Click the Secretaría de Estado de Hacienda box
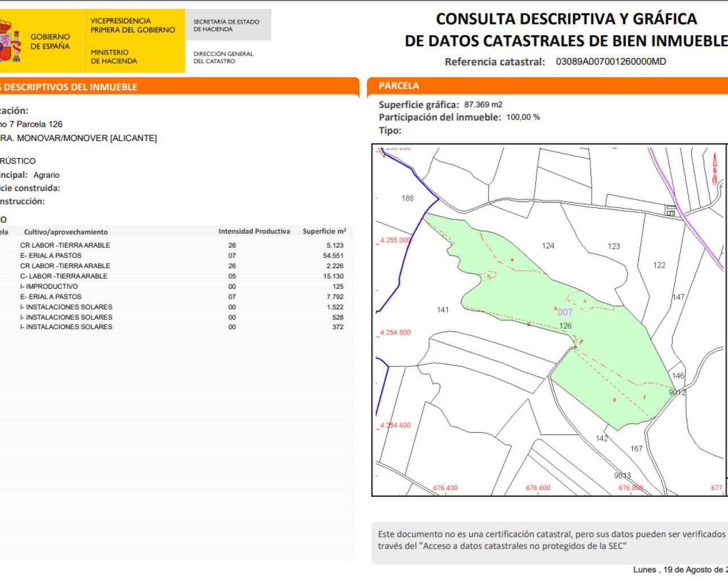 coord(227,25)
